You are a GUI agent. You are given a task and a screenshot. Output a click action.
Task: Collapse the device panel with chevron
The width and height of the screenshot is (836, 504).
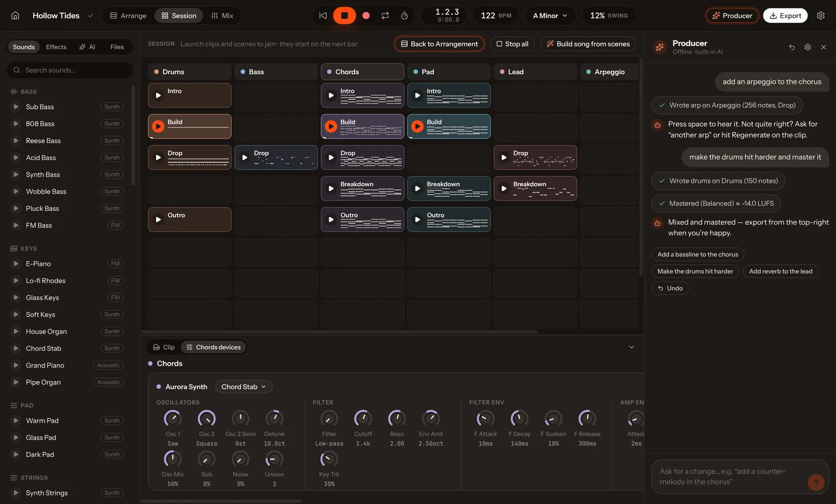[x=631, y=347]
